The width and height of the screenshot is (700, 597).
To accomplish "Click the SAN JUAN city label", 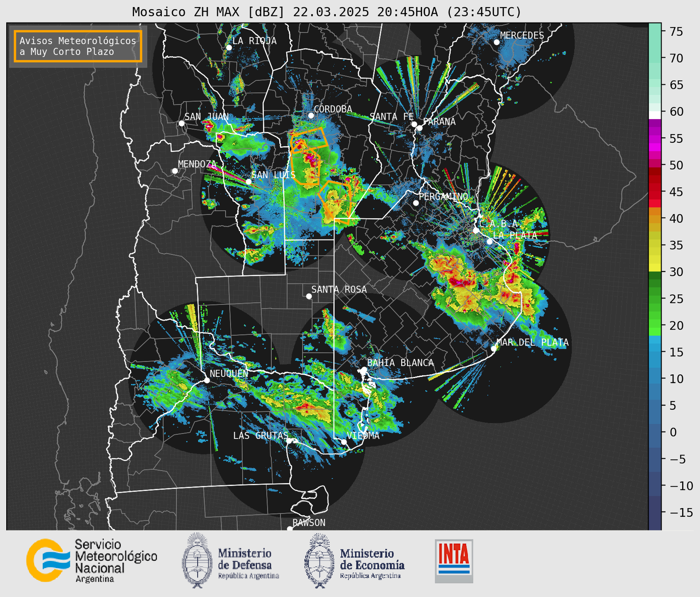I will click(x=206, y=117).
